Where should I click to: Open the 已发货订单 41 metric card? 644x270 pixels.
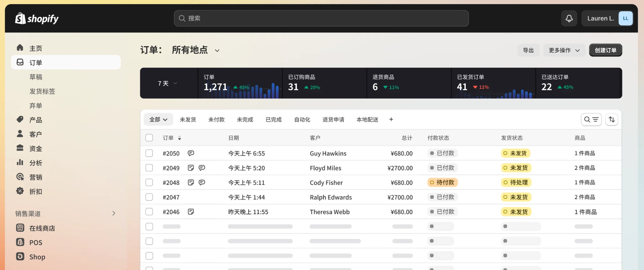493,83
